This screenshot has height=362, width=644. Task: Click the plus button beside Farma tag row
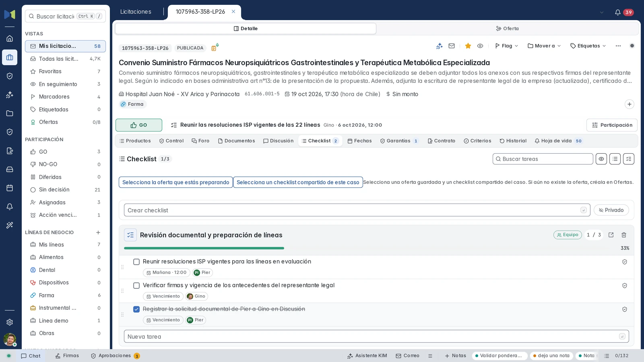pos(630,104)
